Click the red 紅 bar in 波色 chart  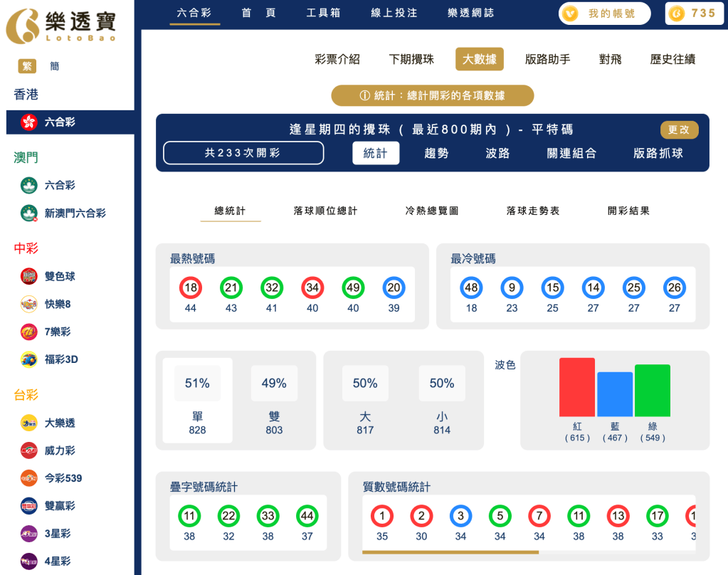[x=577, y=386]
